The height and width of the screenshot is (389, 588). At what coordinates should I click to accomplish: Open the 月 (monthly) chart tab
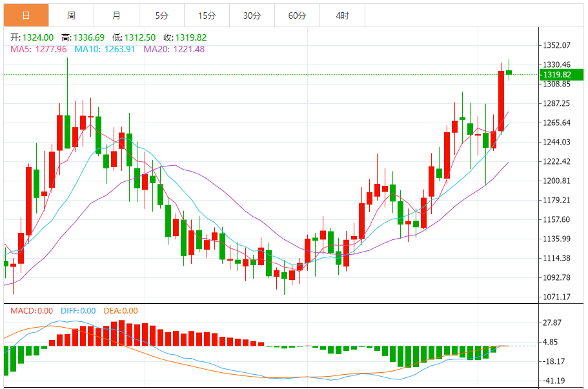coord(116,15)
